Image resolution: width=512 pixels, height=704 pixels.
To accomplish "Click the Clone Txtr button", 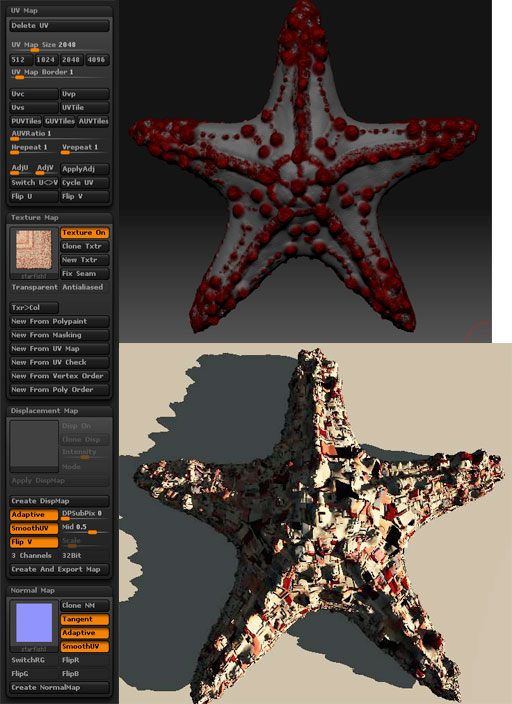I will (84, 246).
